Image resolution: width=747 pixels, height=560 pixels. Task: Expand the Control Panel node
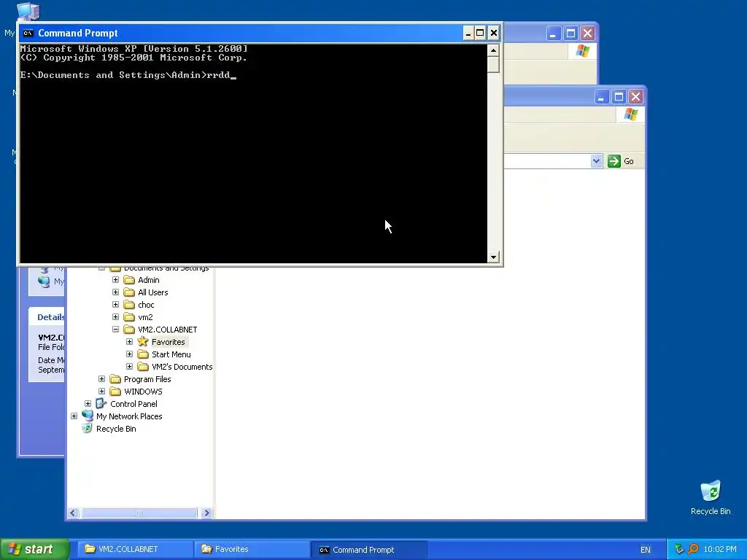click(88, 403)
